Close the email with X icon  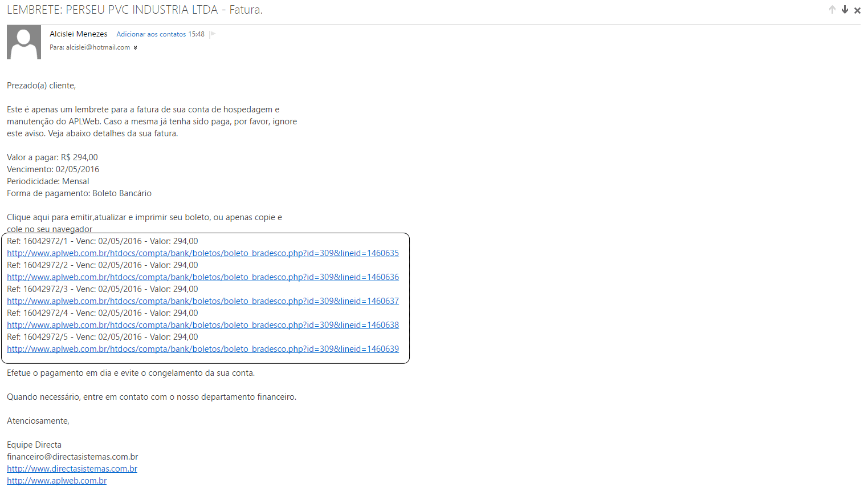tap(857, 10)
